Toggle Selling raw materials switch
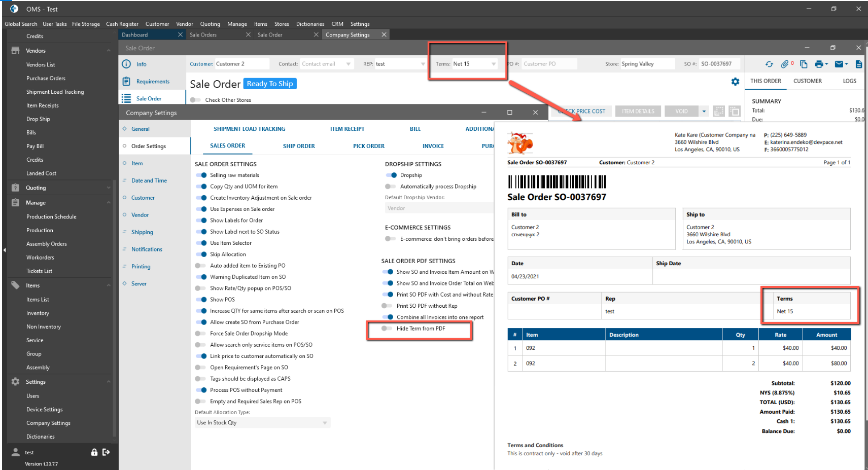Image resolution: width=868 pixels, height=470 pixels. click(201, 175)
